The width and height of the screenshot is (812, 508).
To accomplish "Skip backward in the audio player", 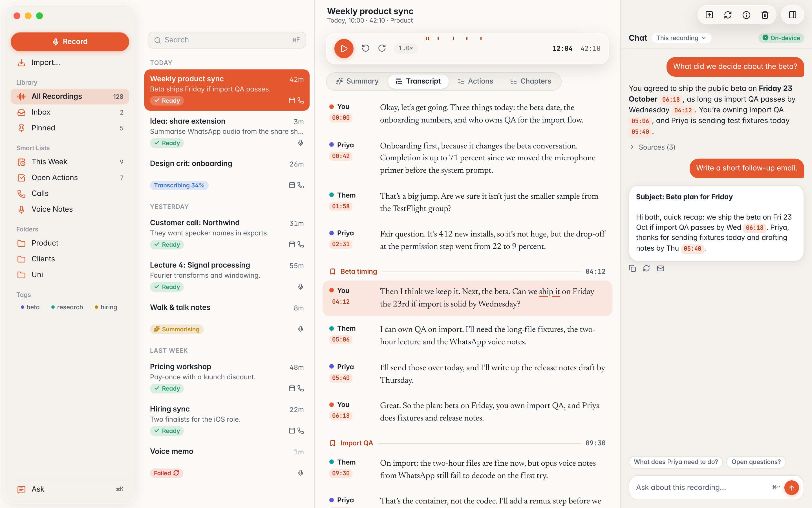I will (365, 48).
